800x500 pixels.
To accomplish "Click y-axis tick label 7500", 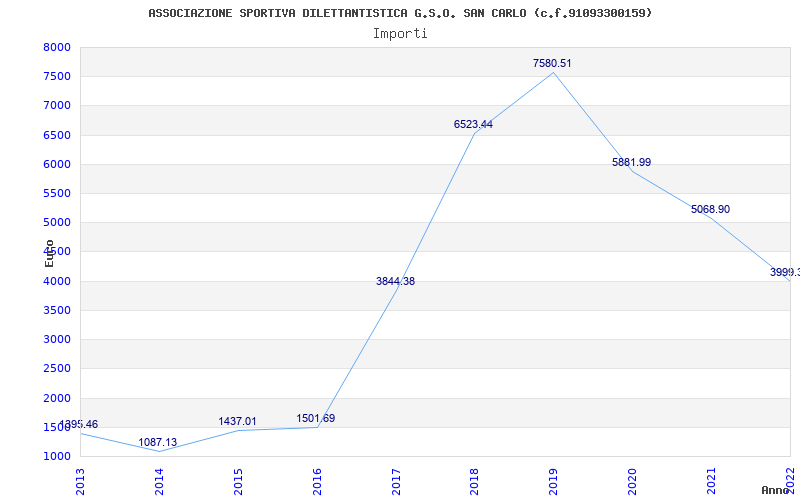I will point(57,77).
